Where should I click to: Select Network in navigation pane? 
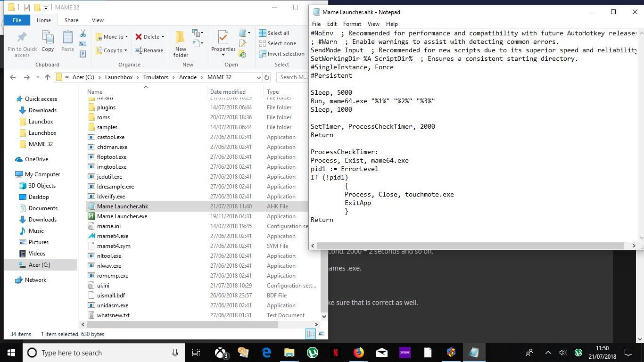point(35,280)
